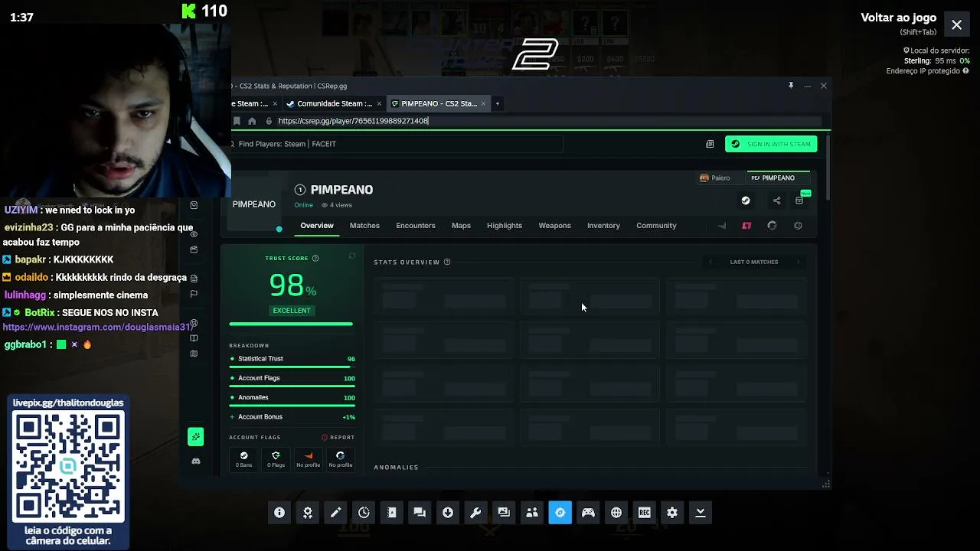Image resolution: width=980 pixels, height=551 pixels.
Task: Click the green sparkle sidebar button
Action: [196, 436]
